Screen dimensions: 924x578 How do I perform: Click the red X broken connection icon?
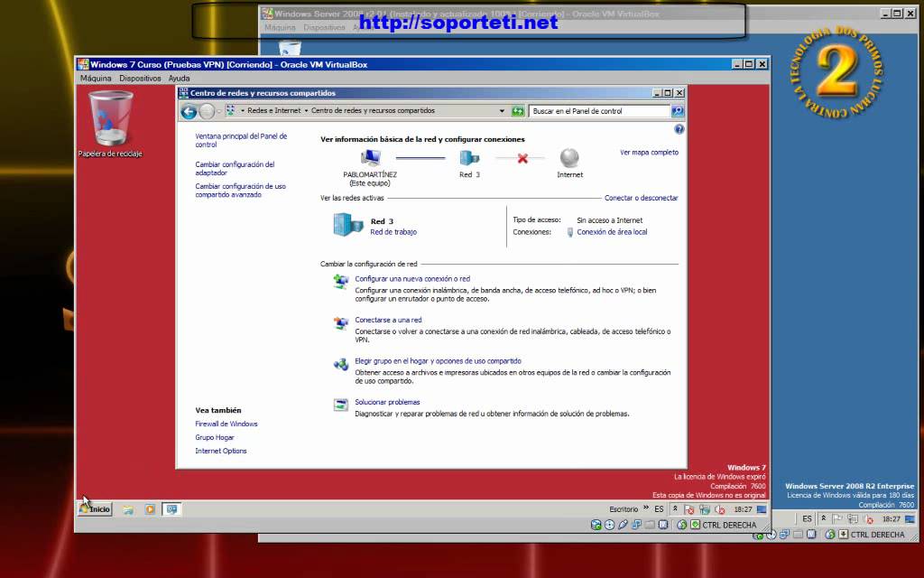(522, 158)
